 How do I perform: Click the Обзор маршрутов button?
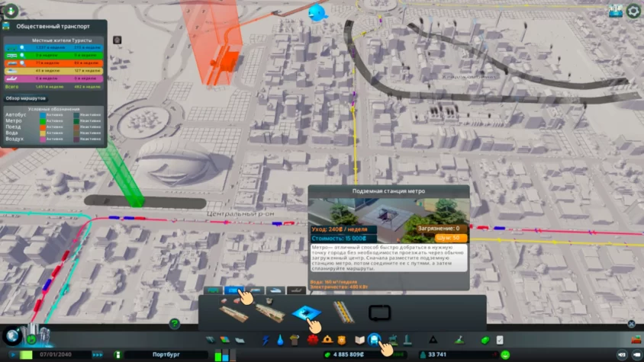25,98
